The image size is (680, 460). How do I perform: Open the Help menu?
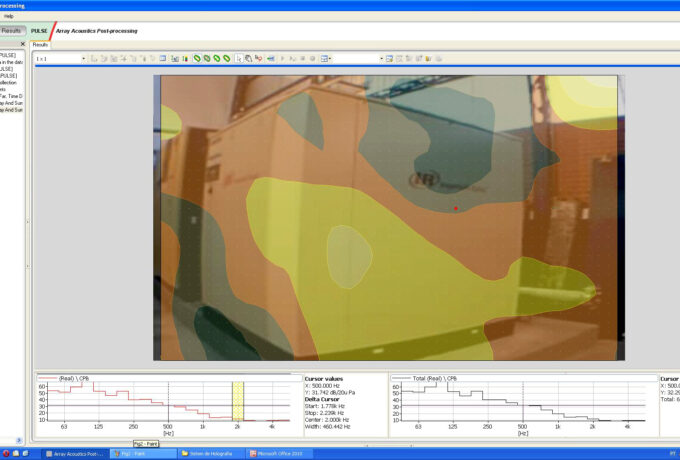8,17
